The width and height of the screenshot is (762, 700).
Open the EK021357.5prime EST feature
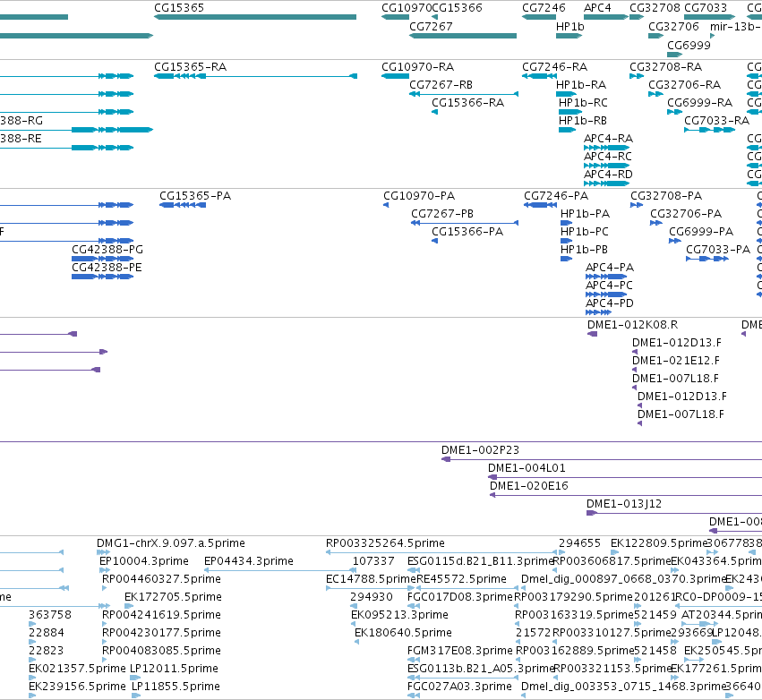pyautogui.click(x=32, y=679)
